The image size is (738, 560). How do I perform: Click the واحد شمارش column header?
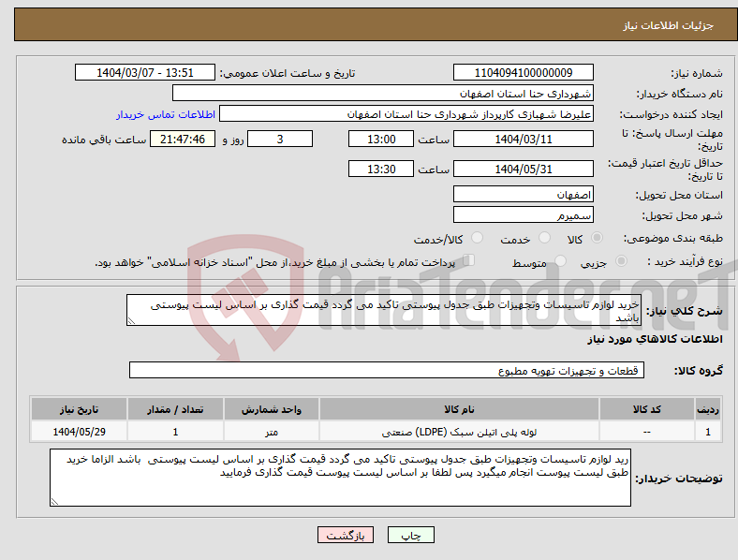[x=272, y=409]
